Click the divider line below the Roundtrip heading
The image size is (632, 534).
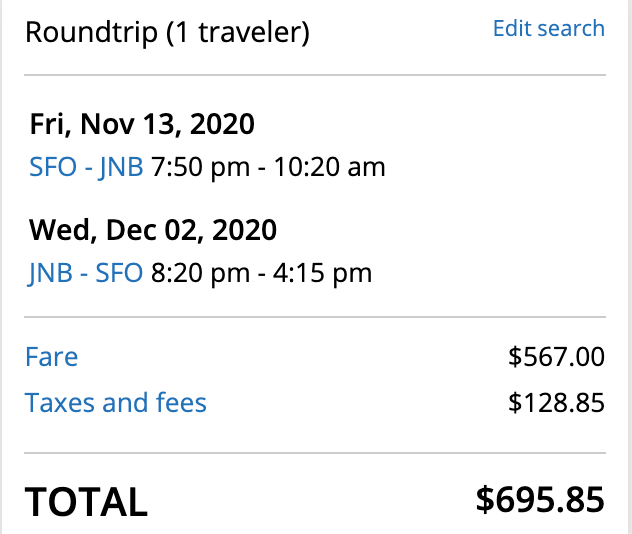(315, 75)
